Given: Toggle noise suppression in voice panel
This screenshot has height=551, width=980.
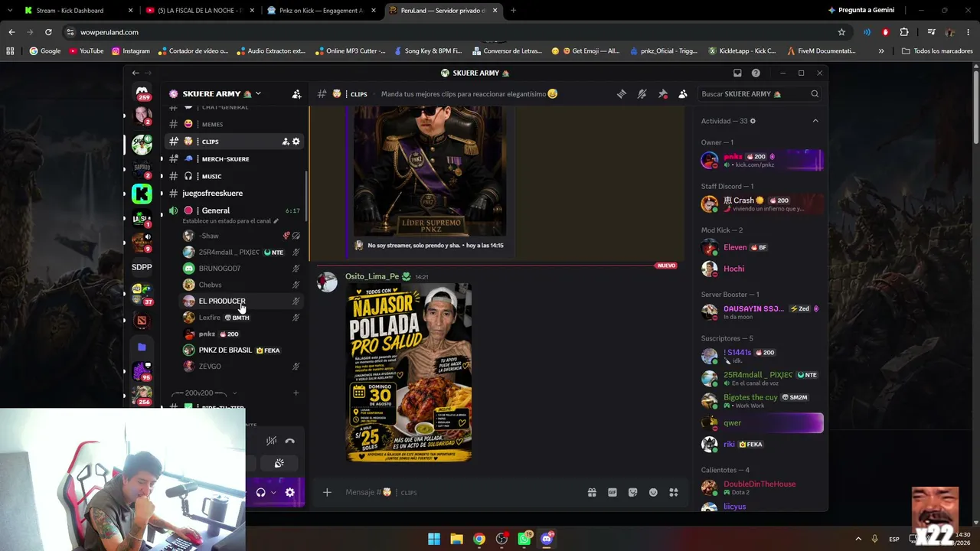Looking at the screenshot, I should pyautogui.click(x=271, y=441).
